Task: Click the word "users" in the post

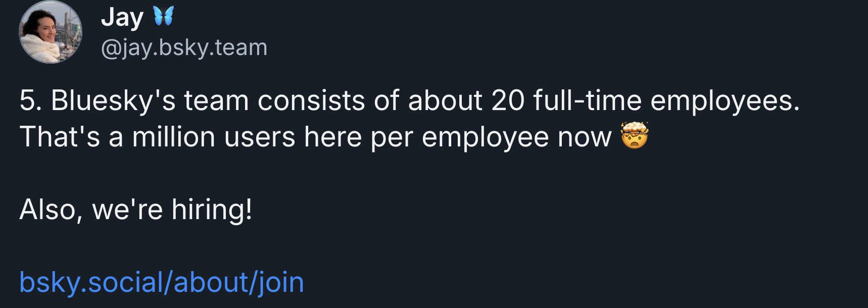Action: tap(260, 137)
